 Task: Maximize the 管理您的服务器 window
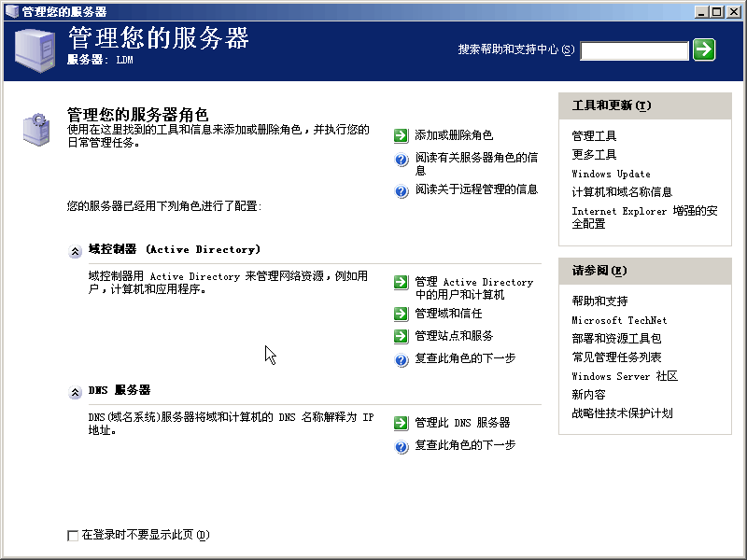click(716, 12)
